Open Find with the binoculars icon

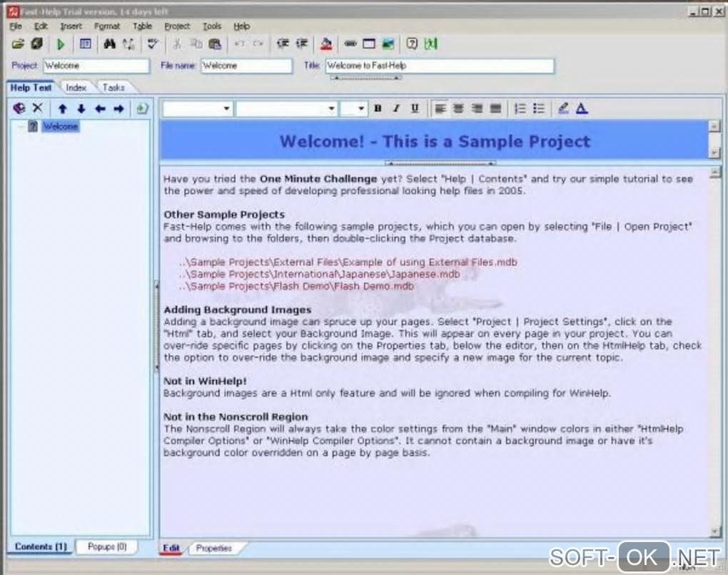[110, 44]
